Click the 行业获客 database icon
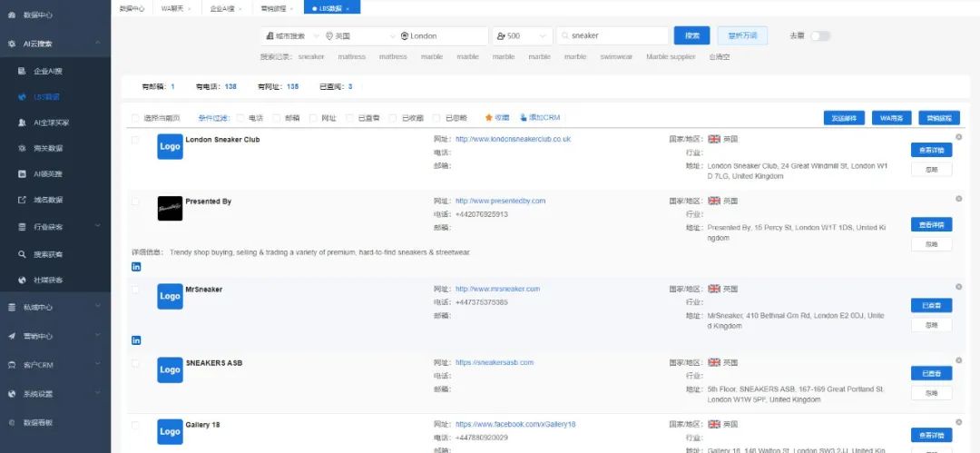 pos(23,227)
